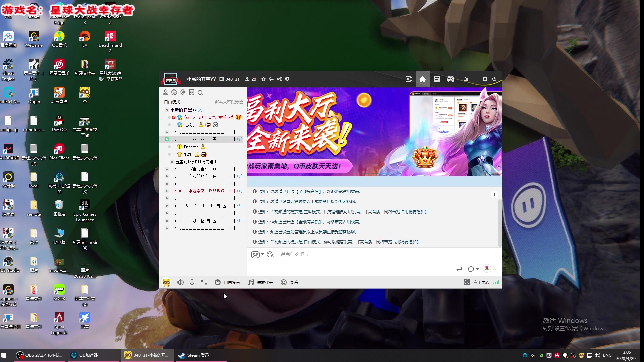Click the gamepad icon in the title bar
Image resolution: width=644 pixels, height=362 pixels.
(x=450, y=79)
